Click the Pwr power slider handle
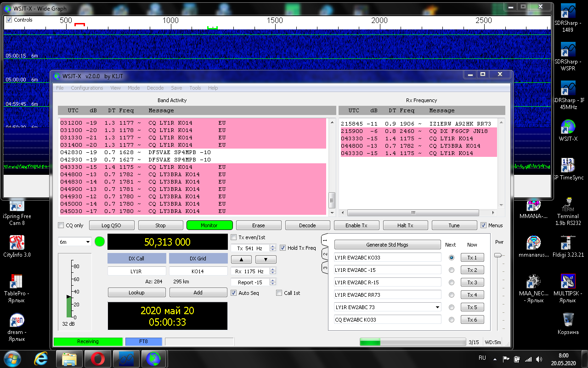 pos(498,255)
